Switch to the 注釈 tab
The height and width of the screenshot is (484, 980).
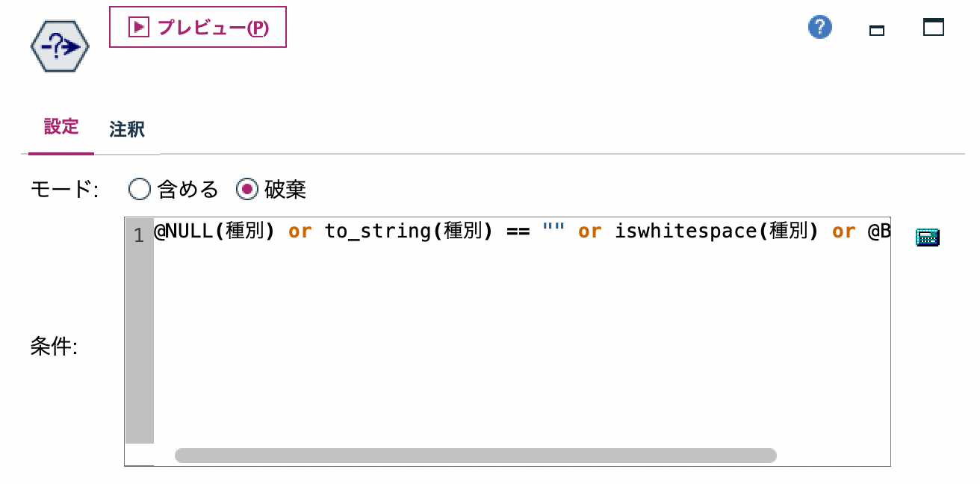[x=127, y=128]
